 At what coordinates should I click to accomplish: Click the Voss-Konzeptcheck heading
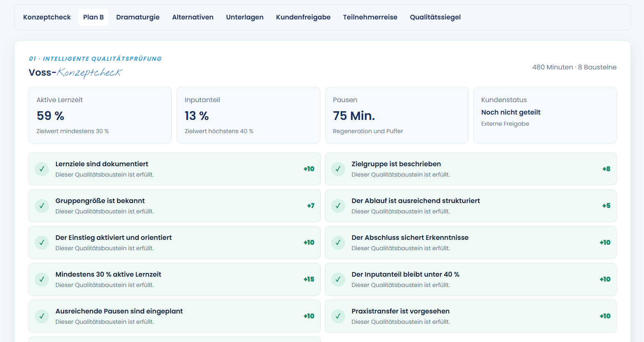coord(75,73)
